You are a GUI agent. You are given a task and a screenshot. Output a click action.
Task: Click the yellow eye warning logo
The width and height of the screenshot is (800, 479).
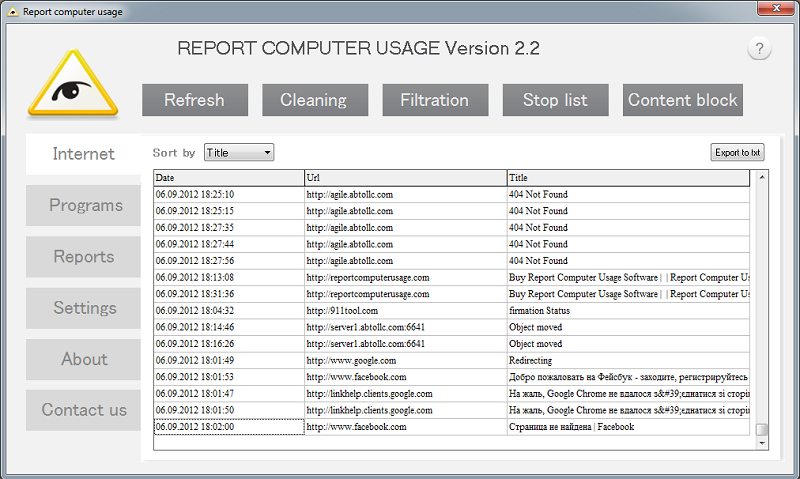(73, 83)
